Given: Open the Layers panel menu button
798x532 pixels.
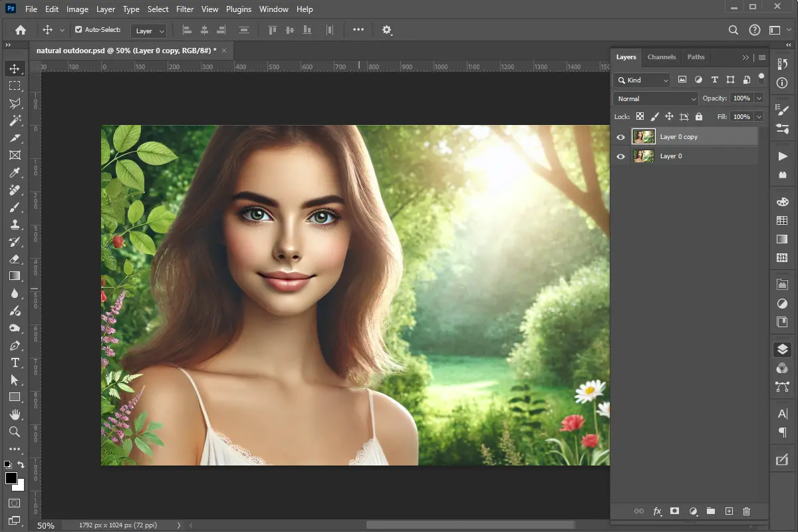Looking at the screenshot, I should pyautogui.click(x=761, y=57).
